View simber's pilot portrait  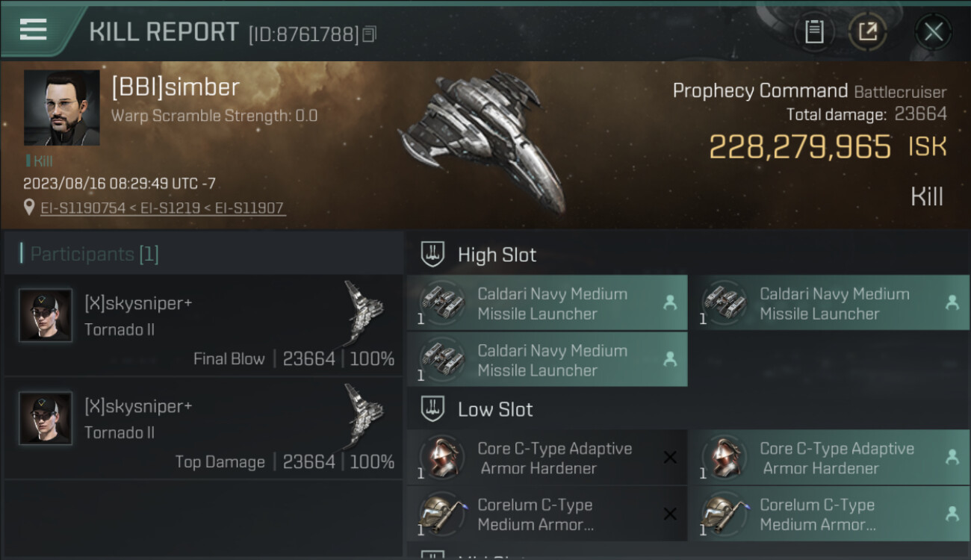coord(61,108)
